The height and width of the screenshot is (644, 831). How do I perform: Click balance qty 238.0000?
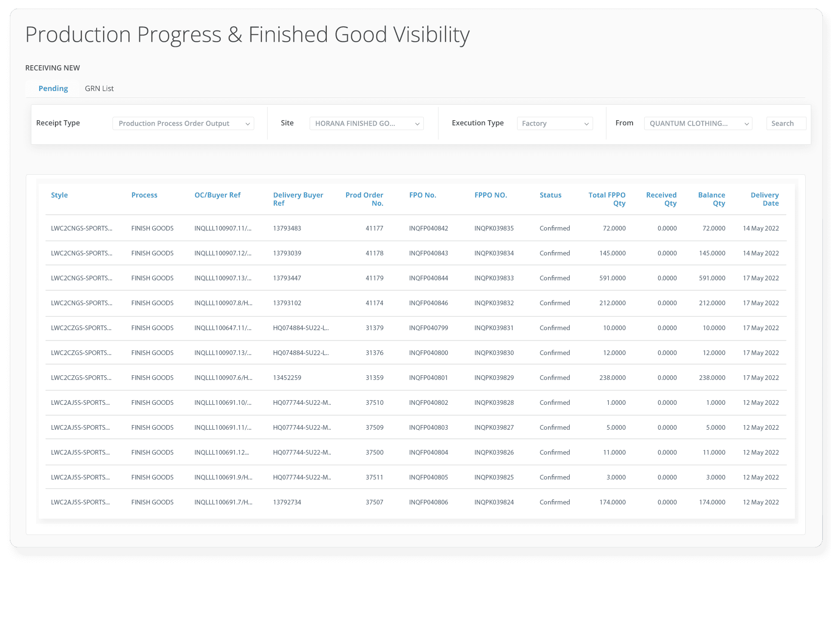click(x=712, y=378)
